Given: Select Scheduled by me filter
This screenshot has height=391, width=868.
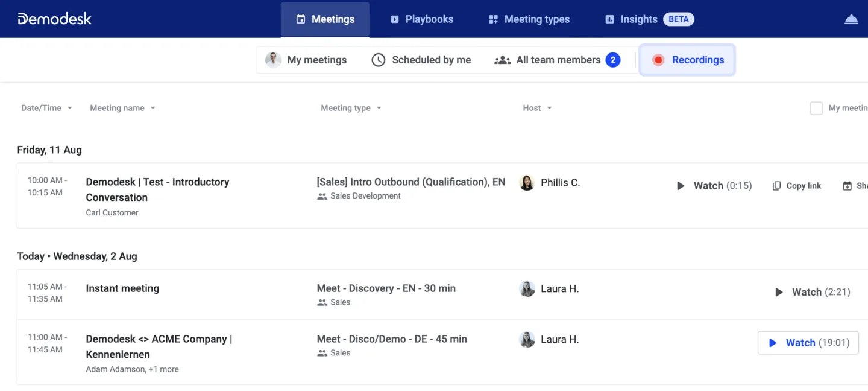Looking at the screenshot, I should (421, 60).
